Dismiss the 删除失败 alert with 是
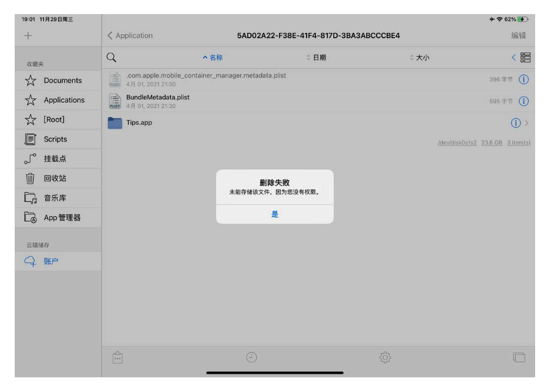This screenshot has width=551, height=392. point(275,214)
